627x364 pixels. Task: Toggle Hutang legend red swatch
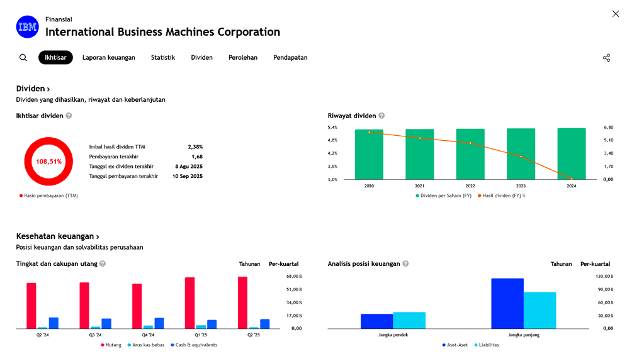103,345
